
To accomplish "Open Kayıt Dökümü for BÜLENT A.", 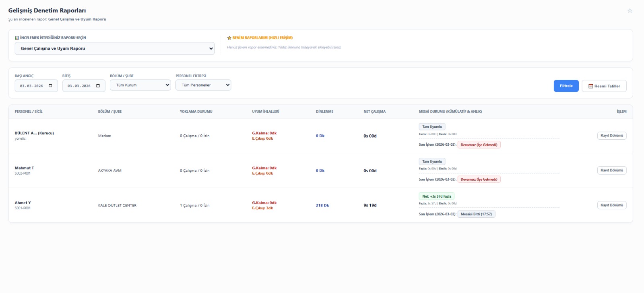I will 612,136.
